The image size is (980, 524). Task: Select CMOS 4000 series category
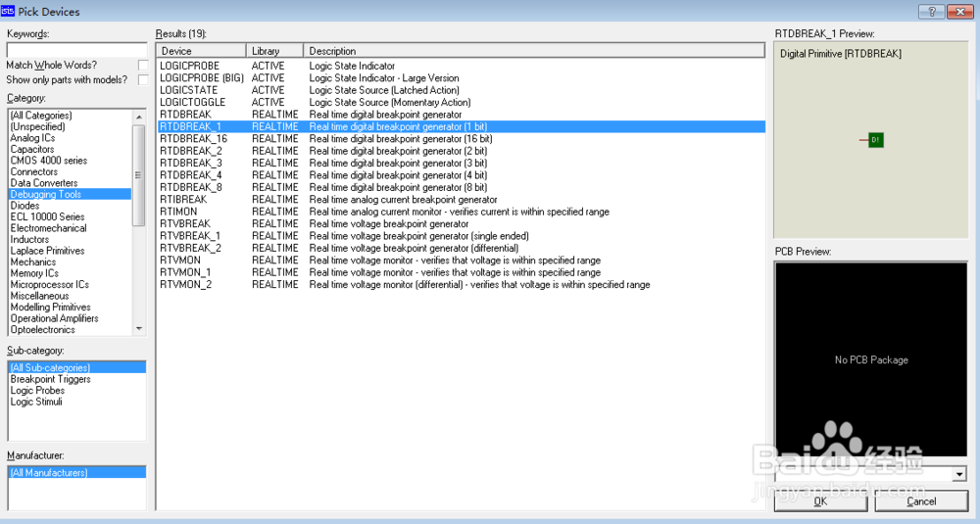tap(70, 161)
